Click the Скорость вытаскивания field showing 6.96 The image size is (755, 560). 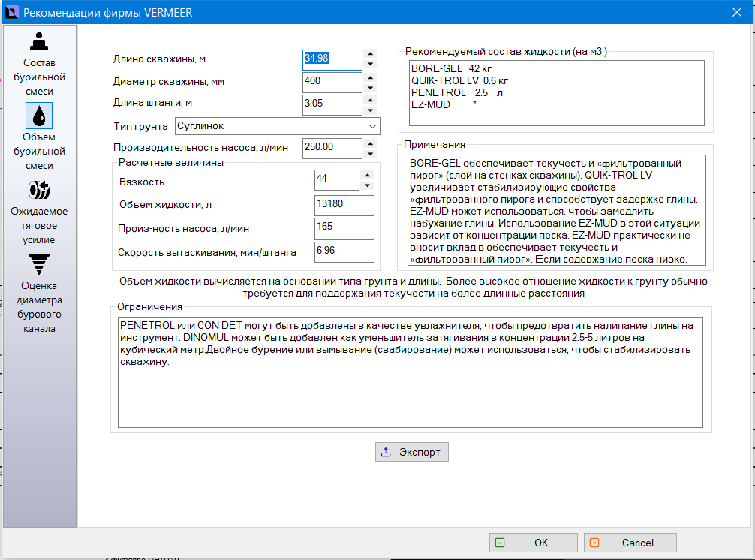[x=344, y=252]
